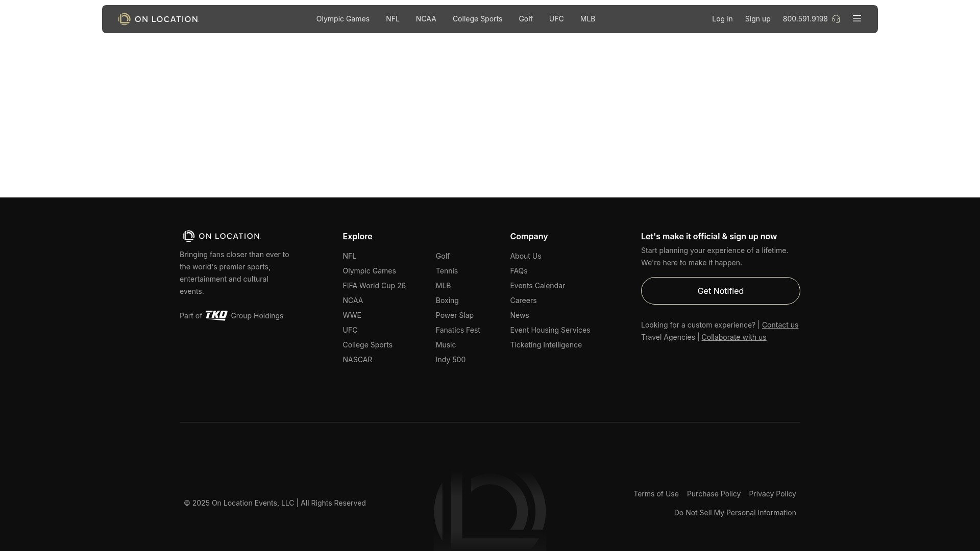Open Careers link
Screen dimensions: 980x551
[523, 300]
